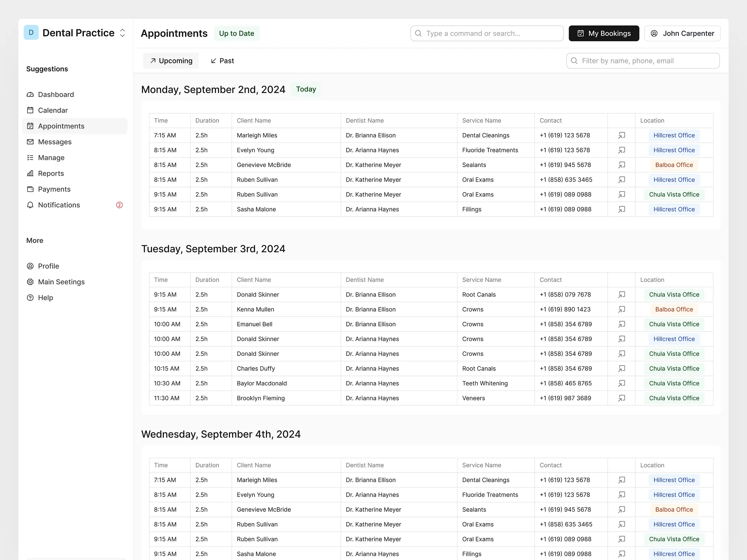Open Main Seetings gear item
Screen dimensions: 747x560
(61, 282)
